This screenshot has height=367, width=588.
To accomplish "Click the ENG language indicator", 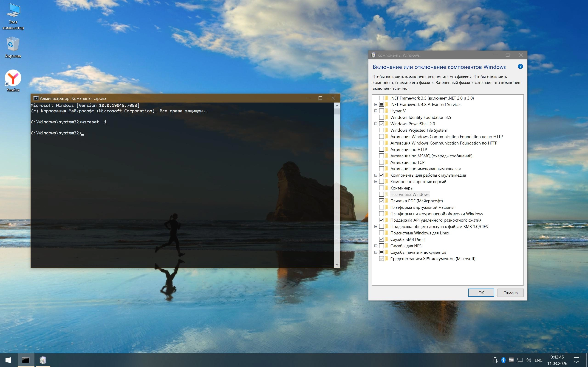I will 538,360.
